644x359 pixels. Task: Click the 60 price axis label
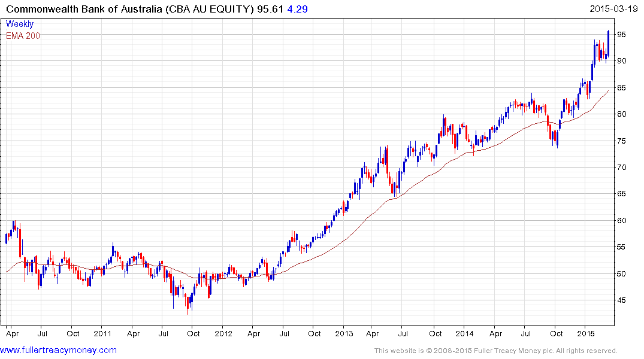tap(622, 220)
